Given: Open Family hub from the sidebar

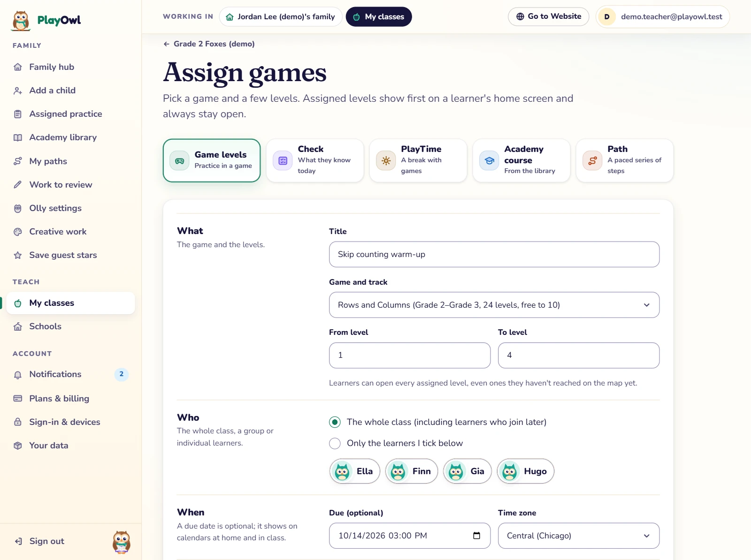Looking at the screenshot, I should pos(71,67).
